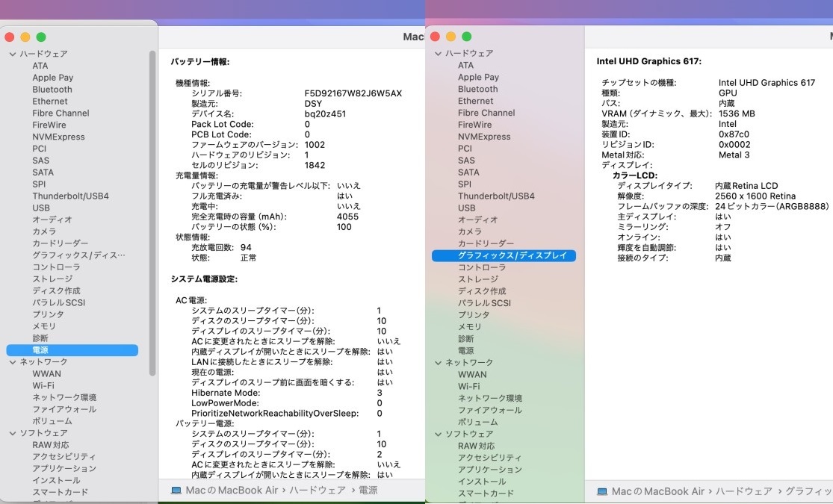
Task: Select highlighted 電源 item in left sidebar
Action: (x=72, y=350)
